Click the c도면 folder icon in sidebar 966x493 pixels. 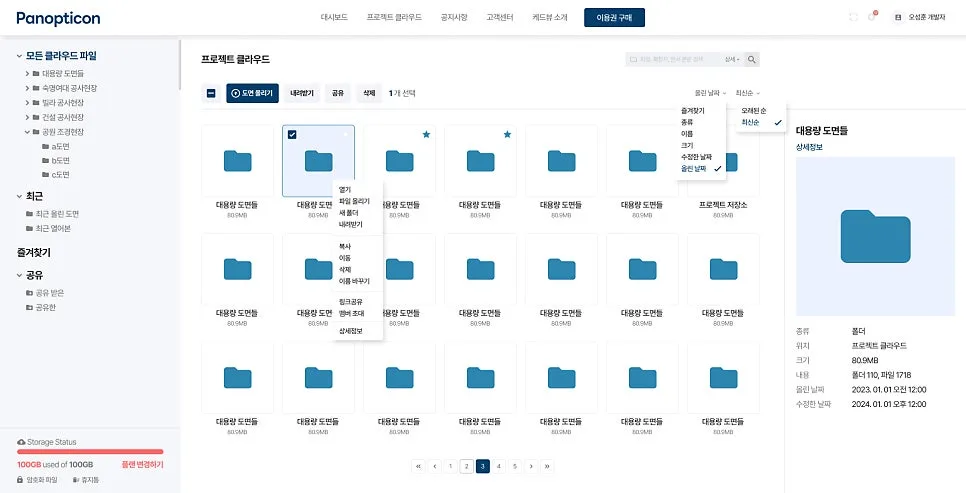[x=45, y=174]
